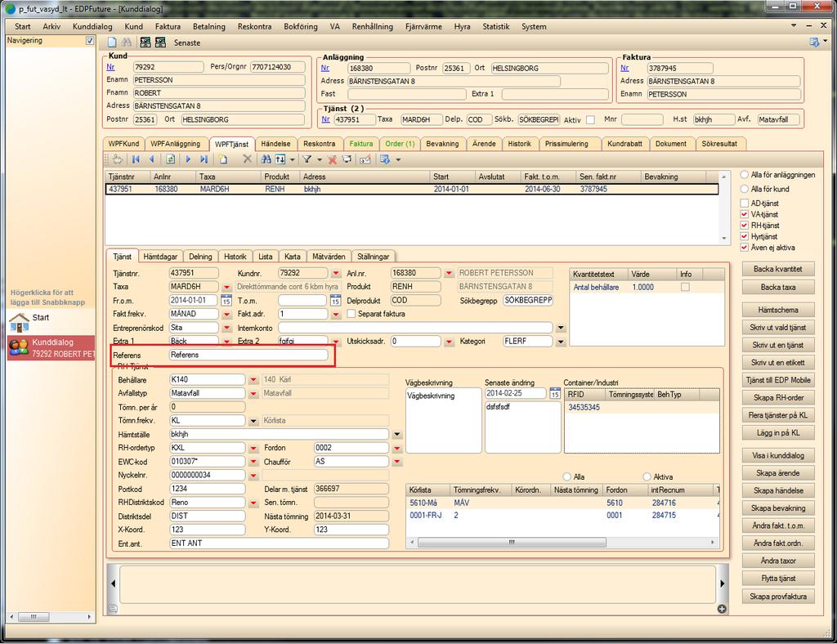Screen dimensions: 837x644
Task: Click the green refresh icon in toolbar
Action: (170, 159)
